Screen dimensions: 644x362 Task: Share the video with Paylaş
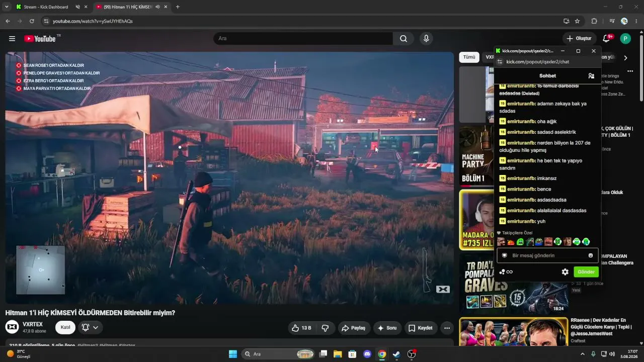(354, 328)
